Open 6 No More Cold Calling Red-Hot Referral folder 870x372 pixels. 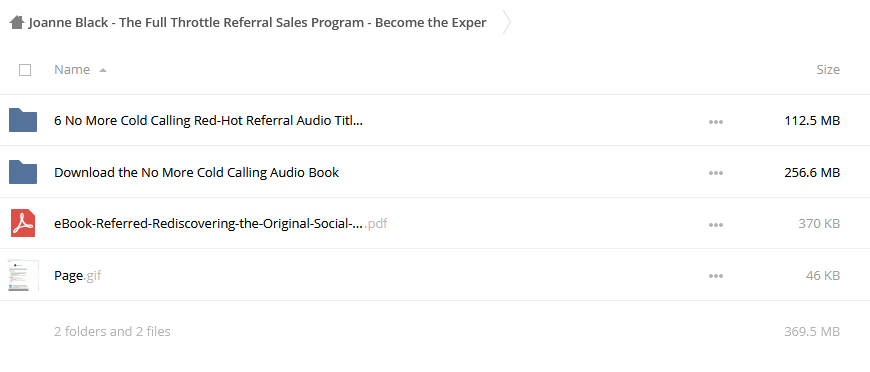pos(208,120)
